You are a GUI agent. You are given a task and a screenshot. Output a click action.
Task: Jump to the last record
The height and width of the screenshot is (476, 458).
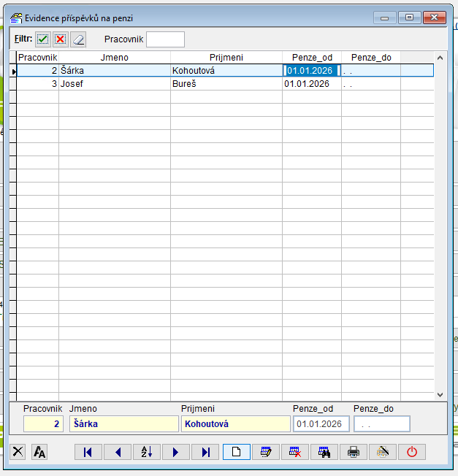click(205, 452)
